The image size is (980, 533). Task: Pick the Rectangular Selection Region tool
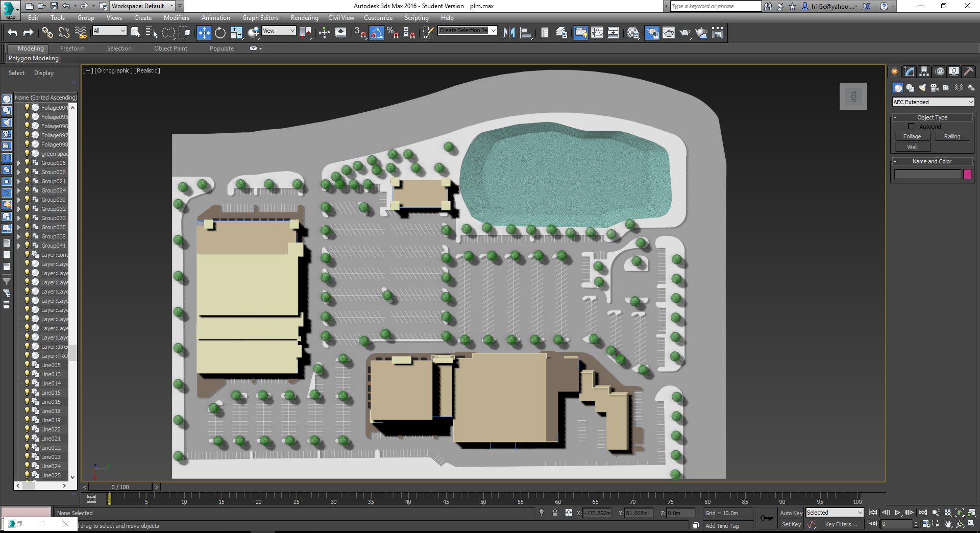(x=168, y=33)
